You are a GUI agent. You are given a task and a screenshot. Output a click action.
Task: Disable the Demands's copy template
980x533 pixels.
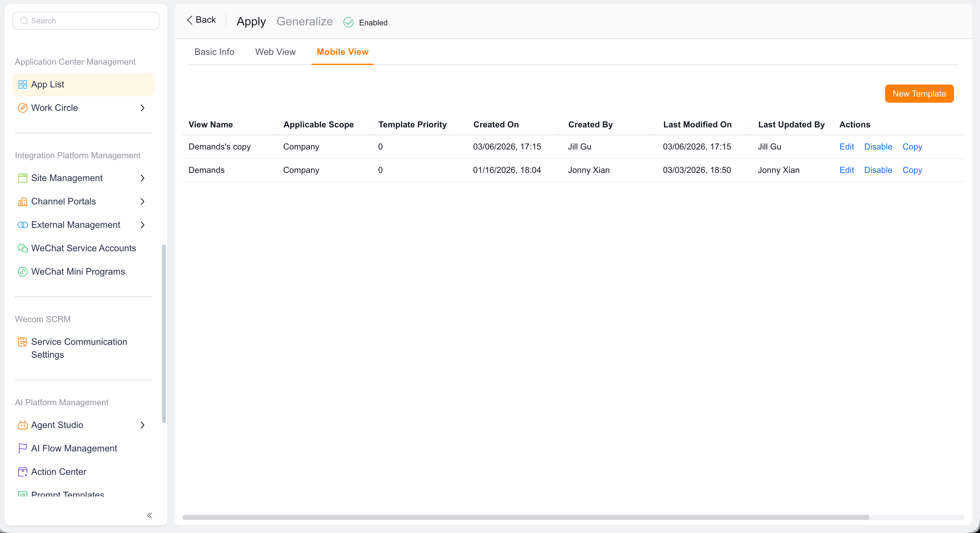tap(878, 147)
